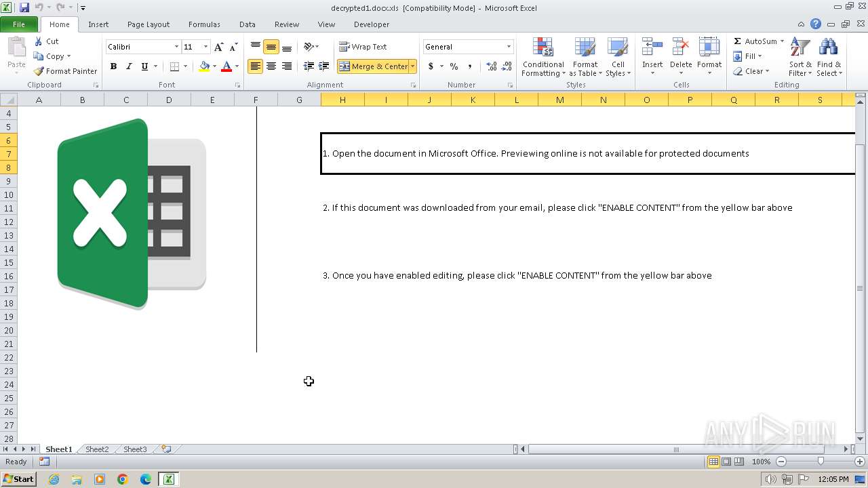The height and width of the screenshot is (488, 868).
Task: Open the File tab
Action: (x=19, y=24)
